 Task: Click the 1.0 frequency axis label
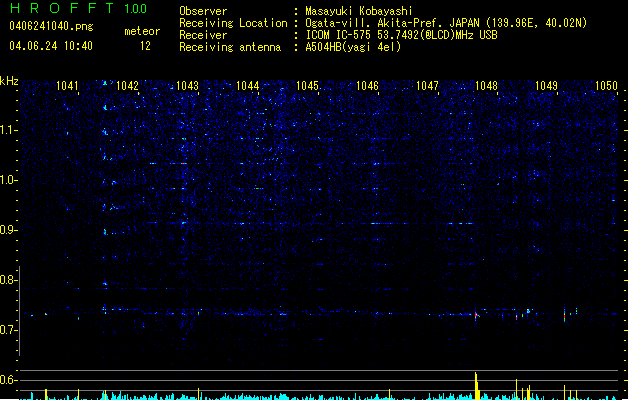click(x=9, y=180)
